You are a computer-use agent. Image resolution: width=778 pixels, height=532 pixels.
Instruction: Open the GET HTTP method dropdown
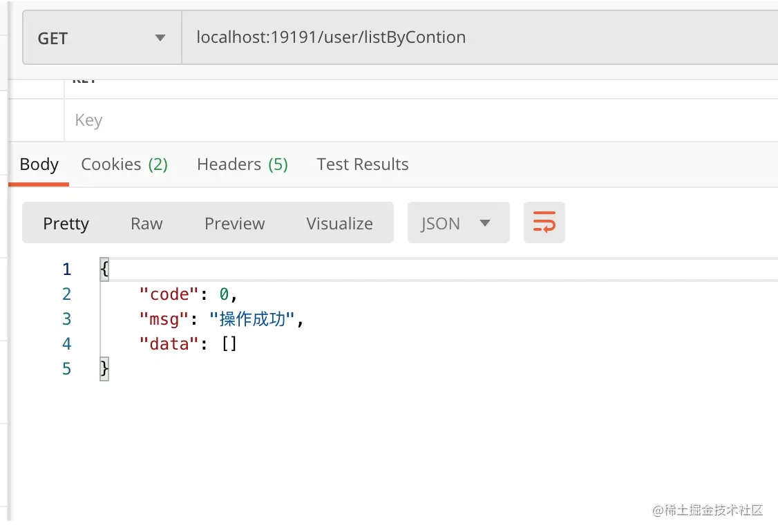tap(102, 38)
